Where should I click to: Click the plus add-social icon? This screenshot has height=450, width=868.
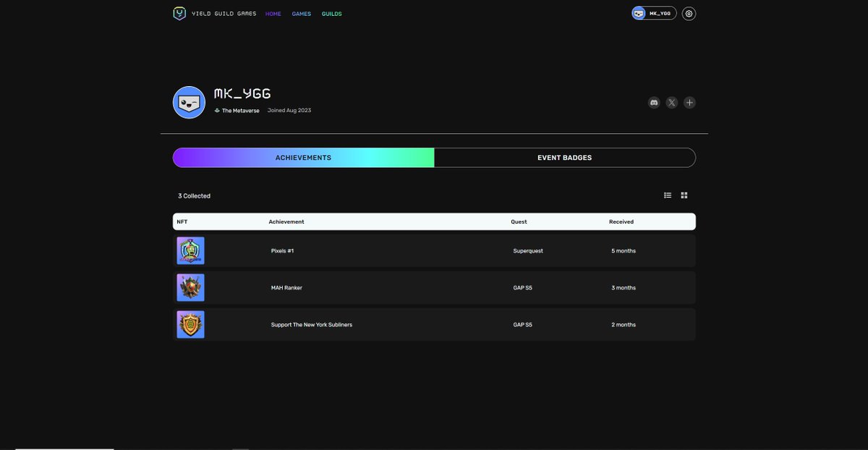[689, 103]
